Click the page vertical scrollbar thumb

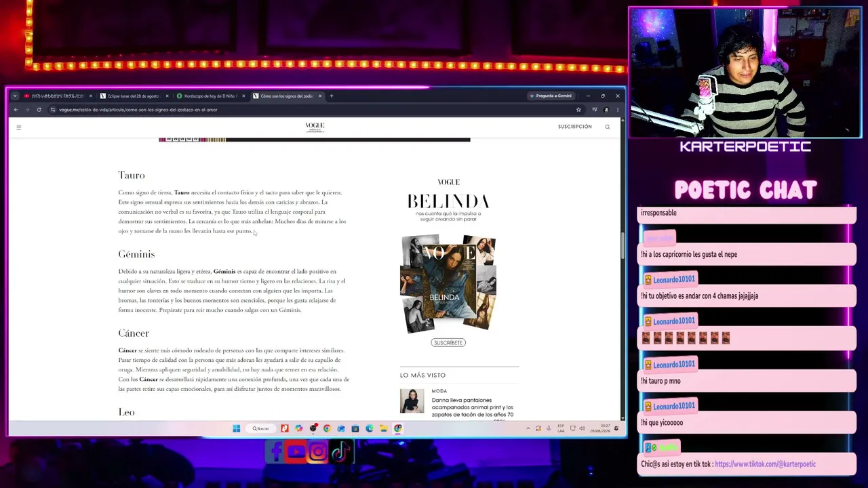pyautogui.click(x=622, y=245)
